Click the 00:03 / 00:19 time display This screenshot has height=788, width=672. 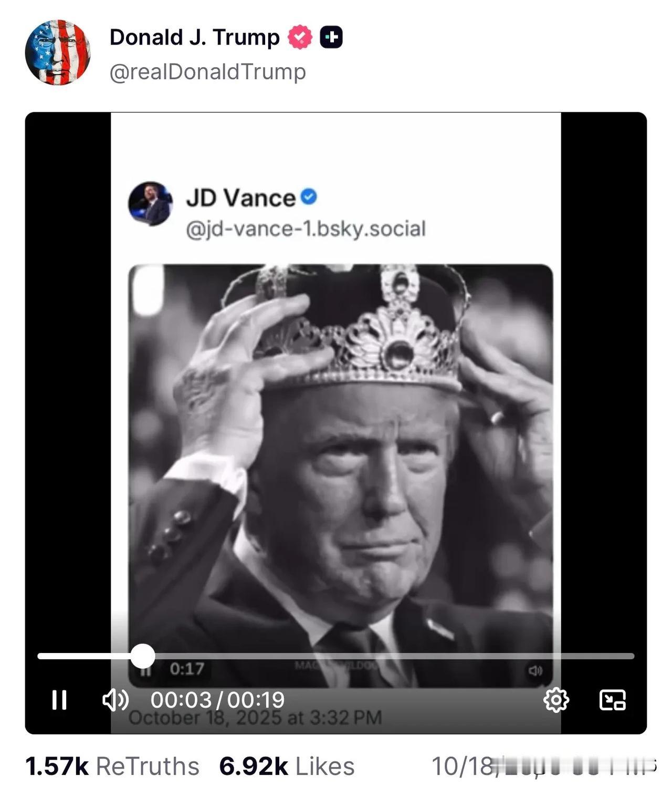click(217, 700)
